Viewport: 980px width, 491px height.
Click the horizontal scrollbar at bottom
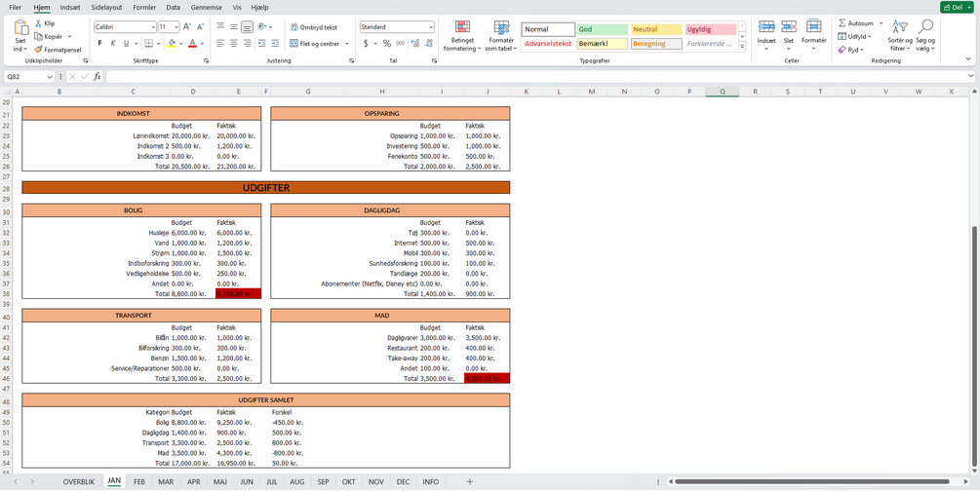pos(812,481)
